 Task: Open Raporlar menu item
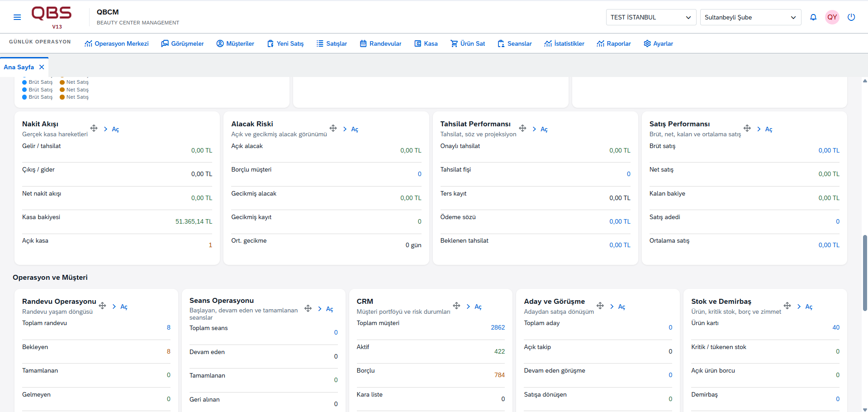tap(614, 43)
